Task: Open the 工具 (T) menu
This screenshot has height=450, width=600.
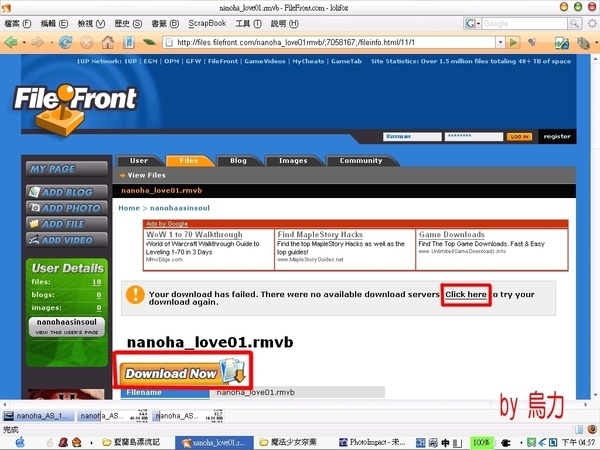Action: coord(248,24)
